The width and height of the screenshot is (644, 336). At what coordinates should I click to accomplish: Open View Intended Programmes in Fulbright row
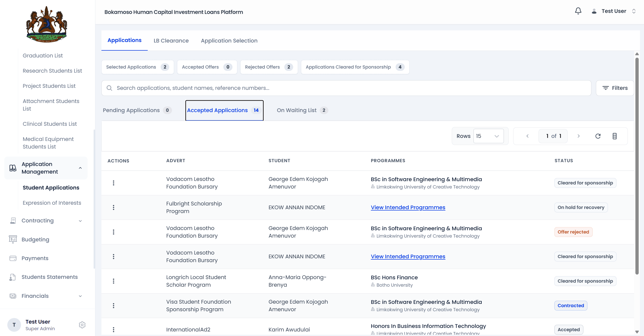(x=408, y=207)
